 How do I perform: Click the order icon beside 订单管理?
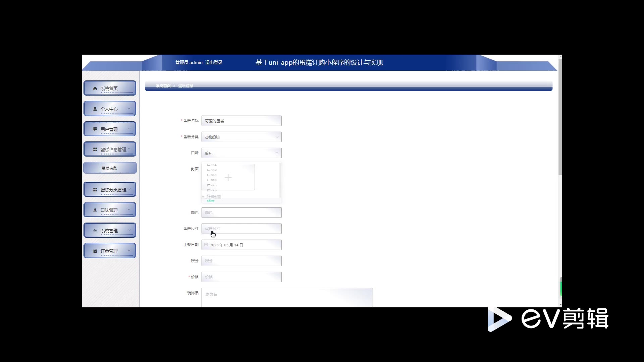coord(95,251)
